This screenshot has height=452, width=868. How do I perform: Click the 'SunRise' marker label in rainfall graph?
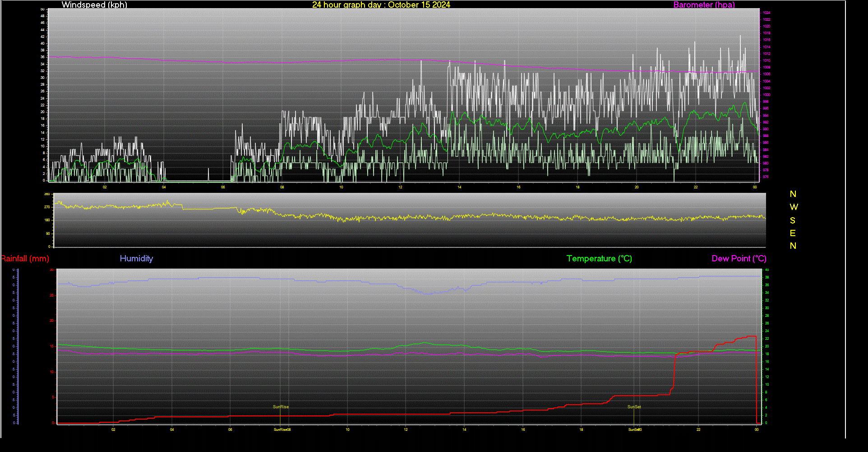tap(281, 407)
